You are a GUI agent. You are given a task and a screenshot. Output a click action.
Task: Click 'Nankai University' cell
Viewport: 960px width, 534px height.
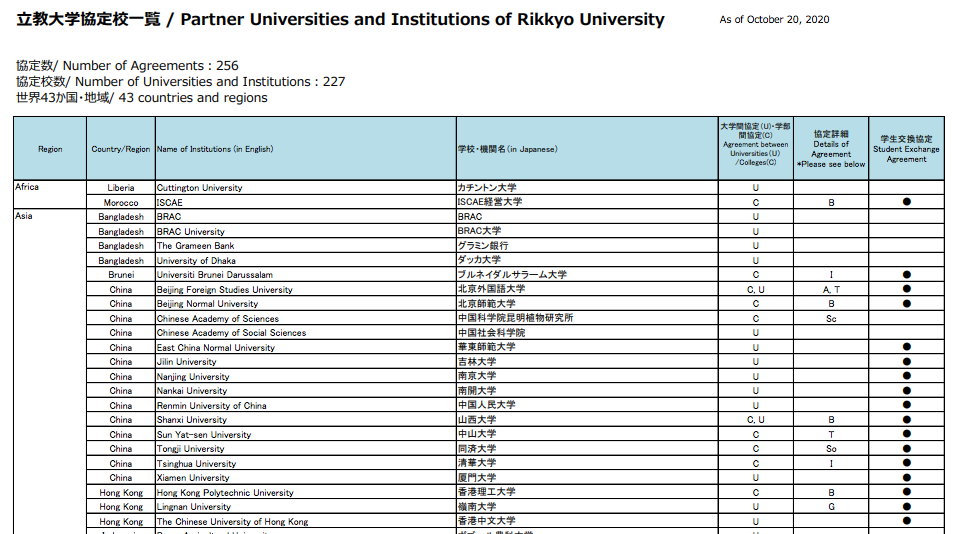(x=306, y=391)
